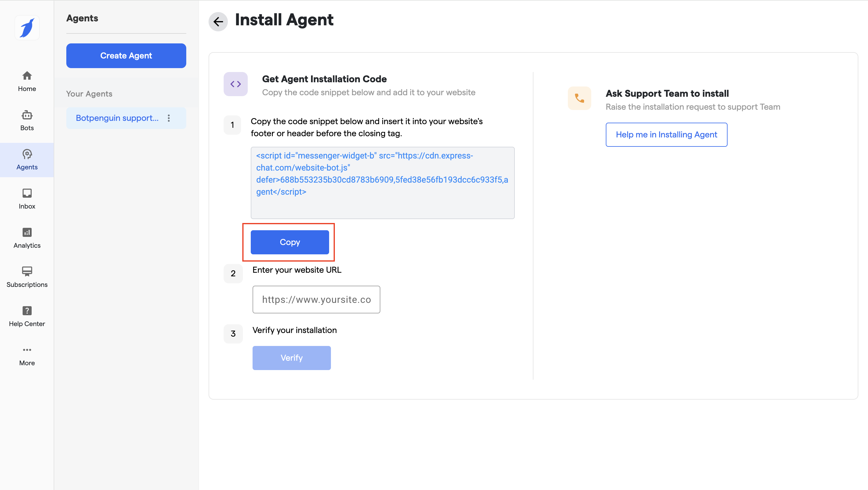
Task: Expand the More sidebar menu
Action: tap(27, 356)
